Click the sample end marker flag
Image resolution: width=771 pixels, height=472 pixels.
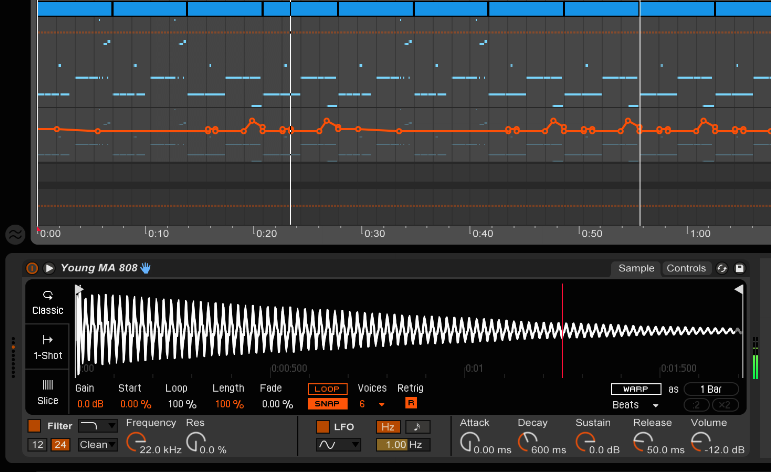(739, 290)
